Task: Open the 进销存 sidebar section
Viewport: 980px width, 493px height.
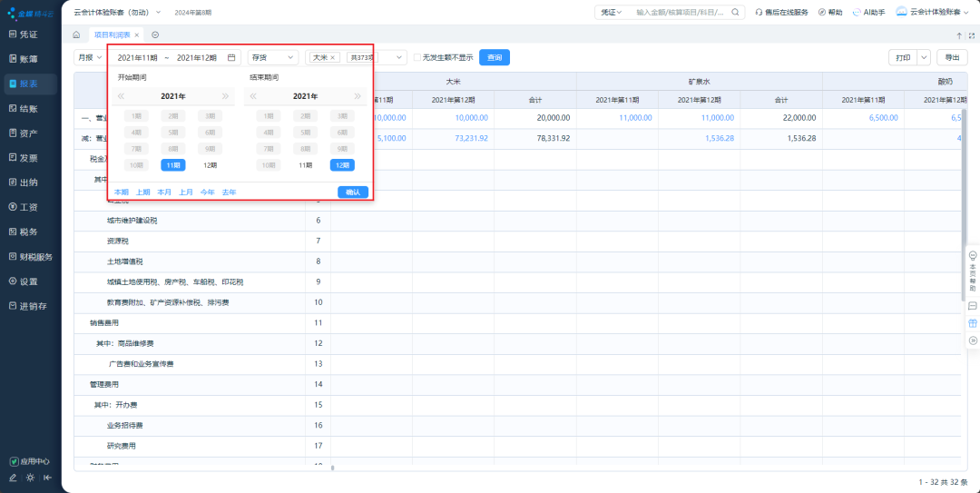Action: tap(29, 307)
